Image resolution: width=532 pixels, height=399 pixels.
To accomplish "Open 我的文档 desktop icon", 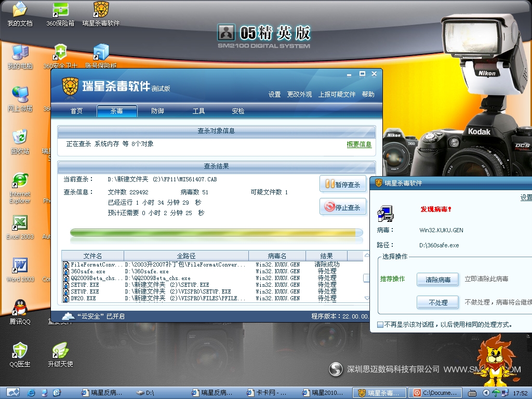I will coord(20,14).
